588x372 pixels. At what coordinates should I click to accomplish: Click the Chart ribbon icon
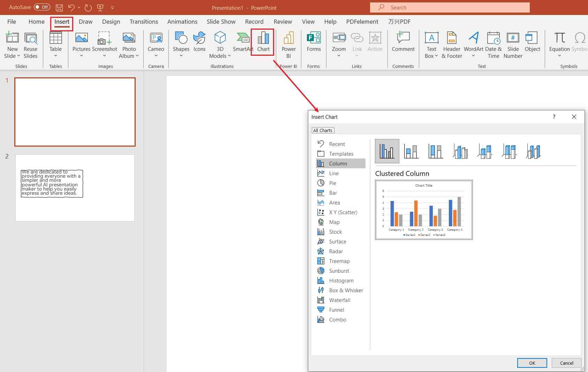pyautogui.click(x=263, y=38)
